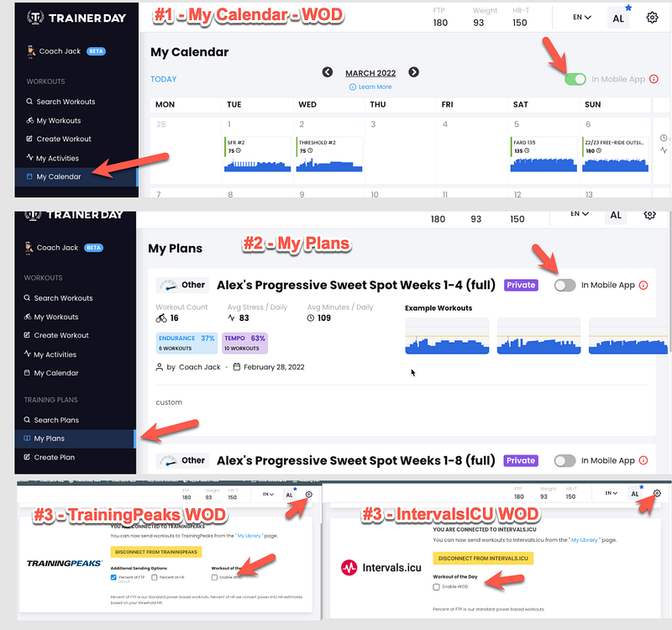The height and width of the screenshot is (630, 672).
Task: Open Create Workout in the My Plans screenshot sidebar
Action: click(56, 335)
